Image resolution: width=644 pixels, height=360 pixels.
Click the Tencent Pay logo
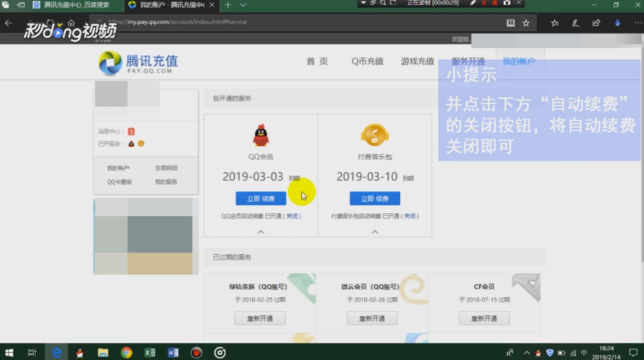138,63
